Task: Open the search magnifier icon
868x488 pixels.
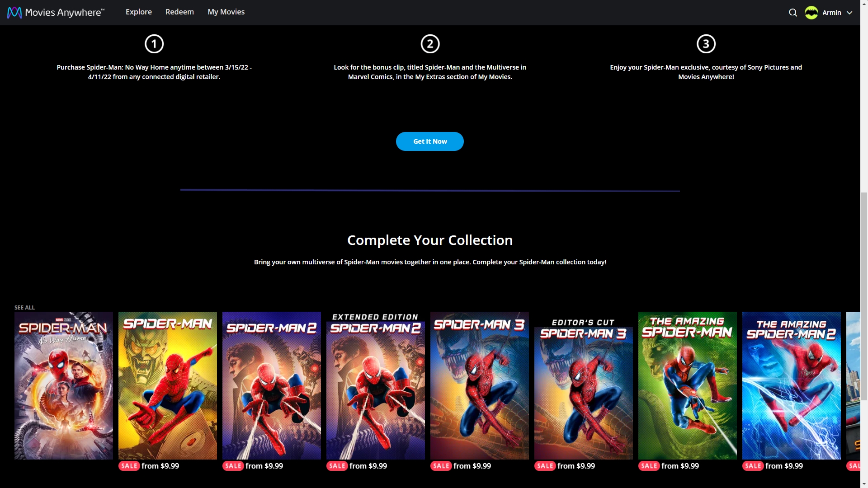Action: [x=793, y=13]
